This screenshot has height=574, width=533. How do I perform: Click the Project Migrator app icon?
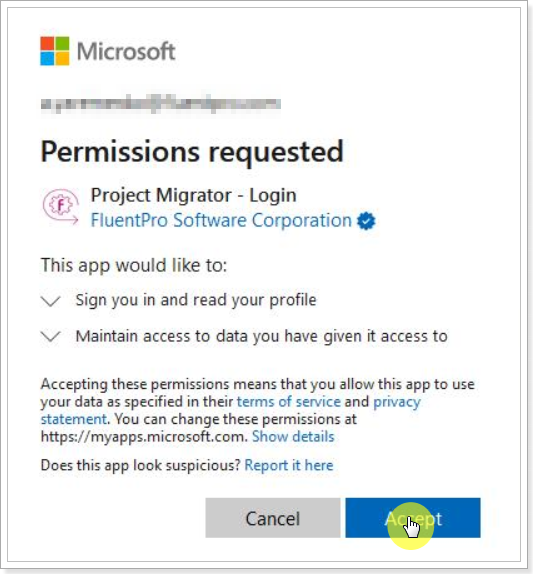[x=61, y=206]
